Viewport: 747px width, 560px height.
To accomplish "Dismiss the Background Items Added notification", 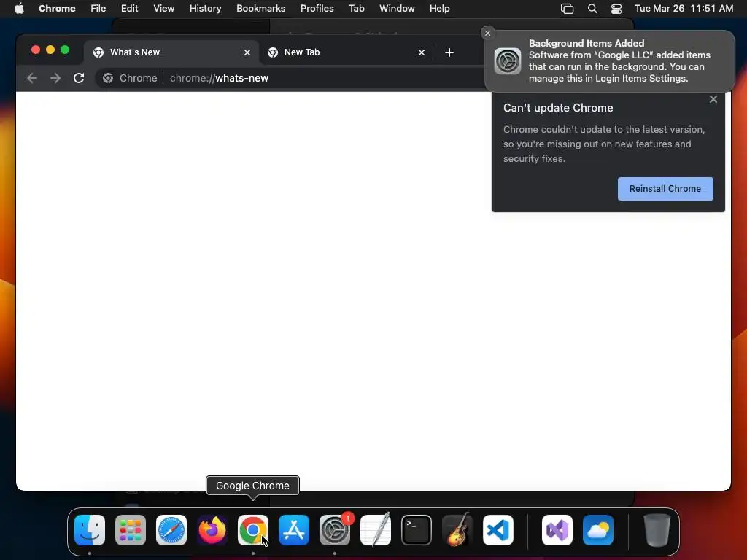I will (487, 33).
